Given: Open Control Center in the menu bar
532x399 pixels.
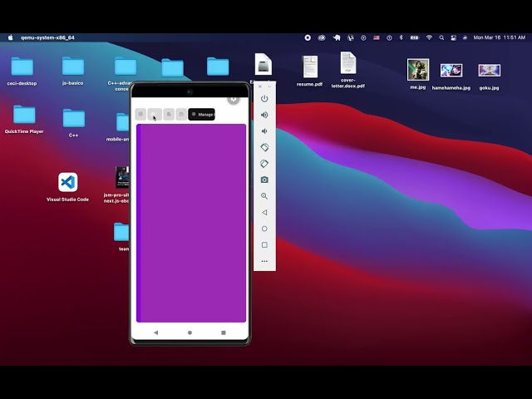Looking at the screenshot, I should 453,37.
